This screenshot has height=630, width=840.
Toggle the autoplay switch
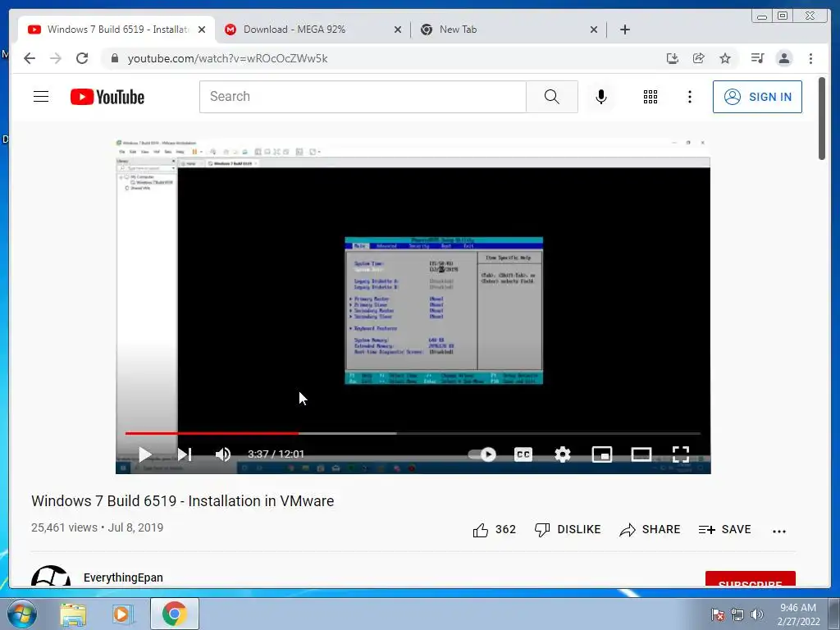tap(482, 454)
